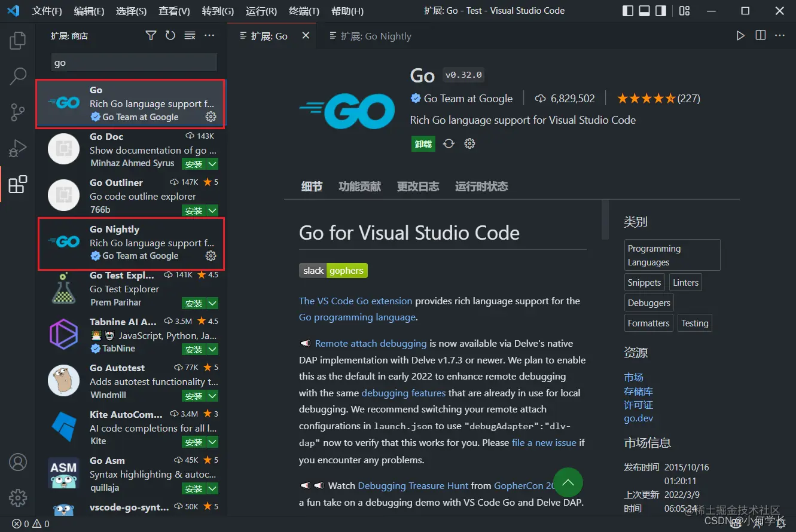Open file a new issue link
This screenshot has height=532, width=796.
(544, 442)
